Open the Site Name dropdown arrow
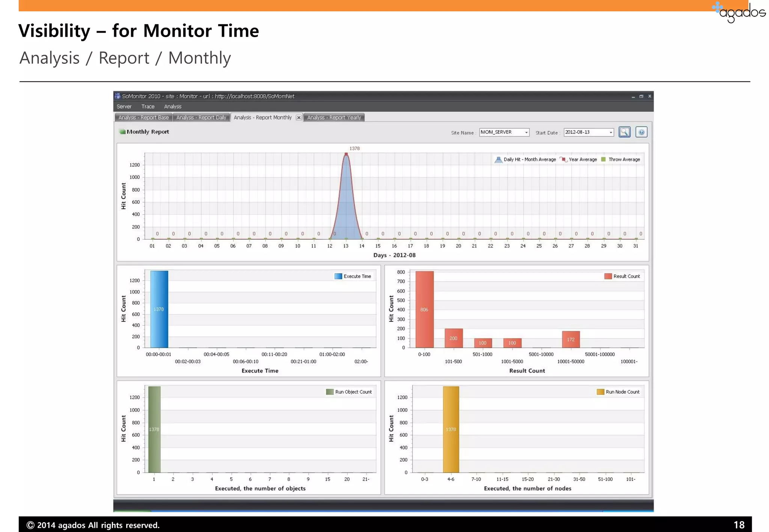The width and height of the screenshot is (769, 532). tap(526, 132)
